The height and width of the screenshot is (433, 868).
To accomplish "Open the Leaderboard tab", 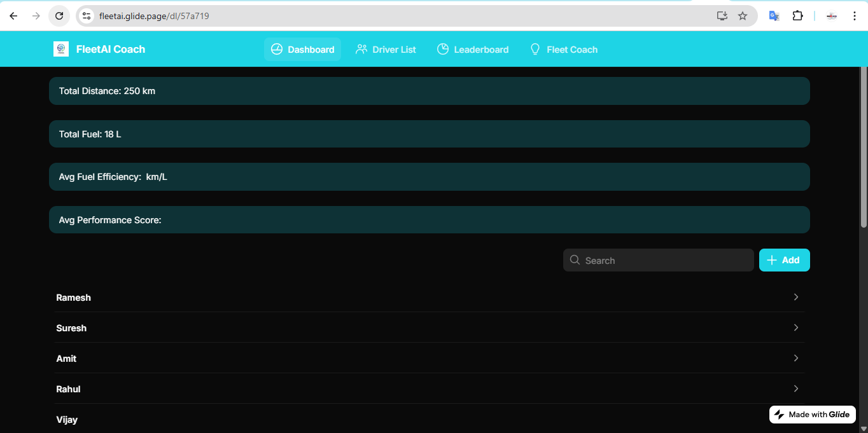I will pyautogui.click(x=473, y=49).
